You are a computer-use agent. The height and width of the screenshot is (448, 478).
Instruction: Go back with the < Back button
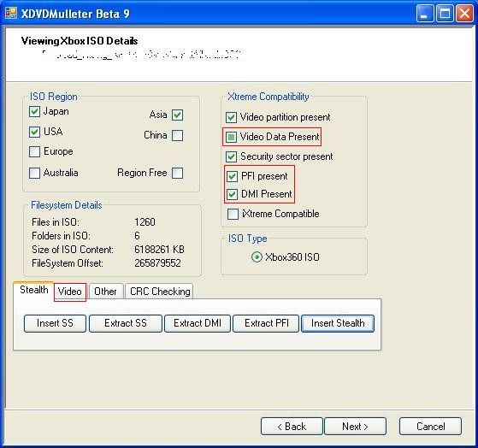292,427
